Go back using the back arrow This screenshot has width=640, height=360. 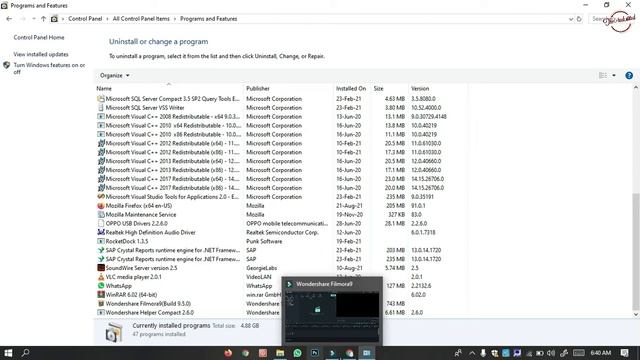click(9, 19)
